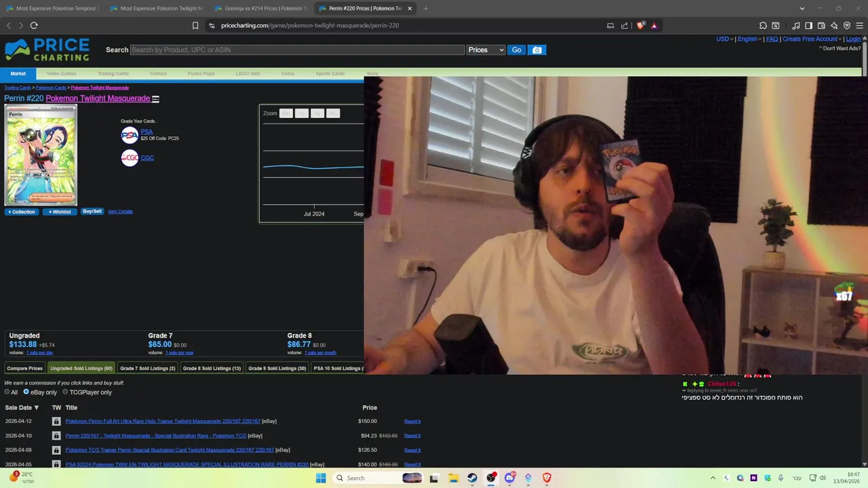Open Leo AI sparkle icon
Screen dimensions: 868x488
coord(834,26)
